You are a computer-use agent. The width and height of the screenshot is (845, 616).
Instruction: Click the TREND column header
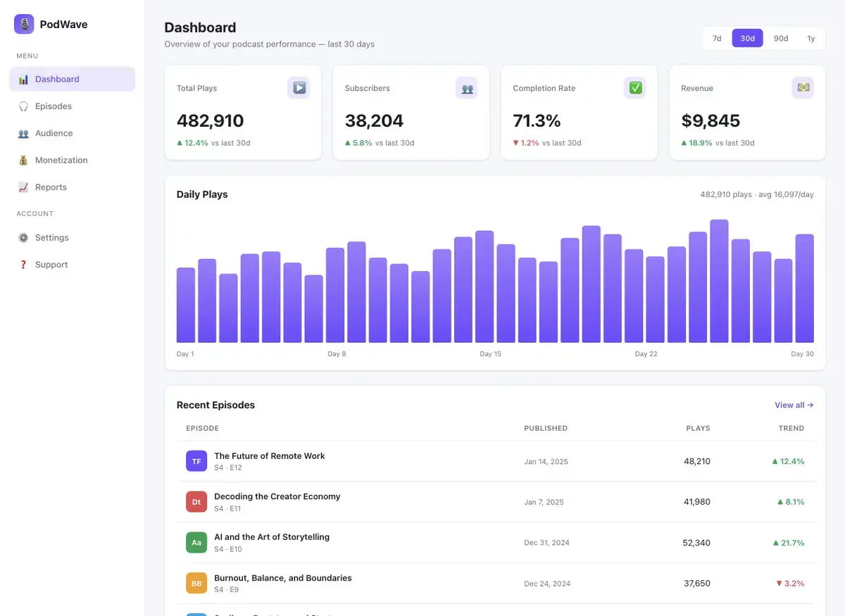pyautogui.click(x=791, y=428)
